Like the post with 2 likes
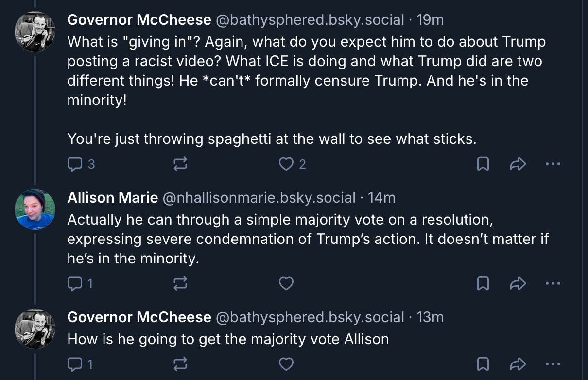The width and height of the screenshot is (588, 380). pyautogui.click(x=286, y=164)
